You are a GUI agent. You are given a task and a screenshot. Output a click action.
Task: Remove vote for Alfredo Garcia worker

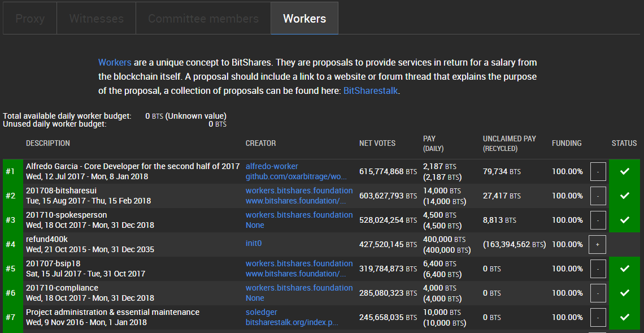tap(598, 171)
